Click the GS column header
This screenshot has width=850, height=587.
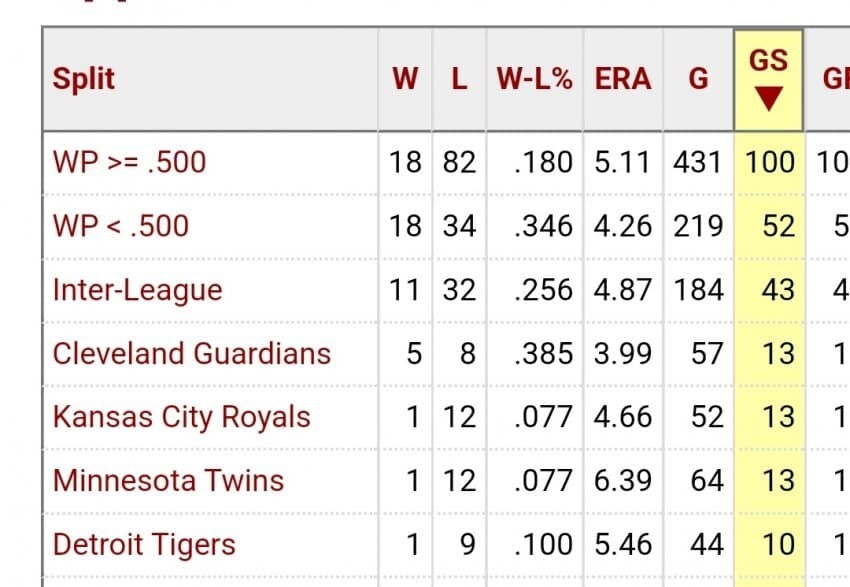tap(768, 62)
